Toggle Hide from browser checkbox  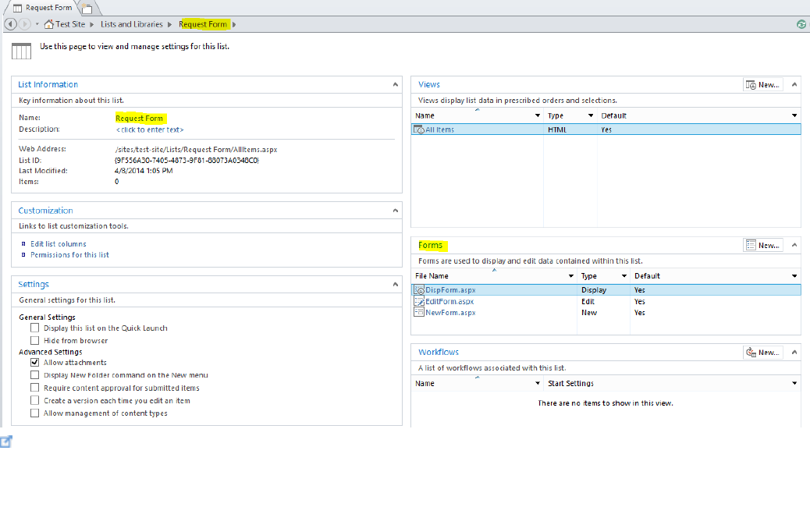coord(34,340)
